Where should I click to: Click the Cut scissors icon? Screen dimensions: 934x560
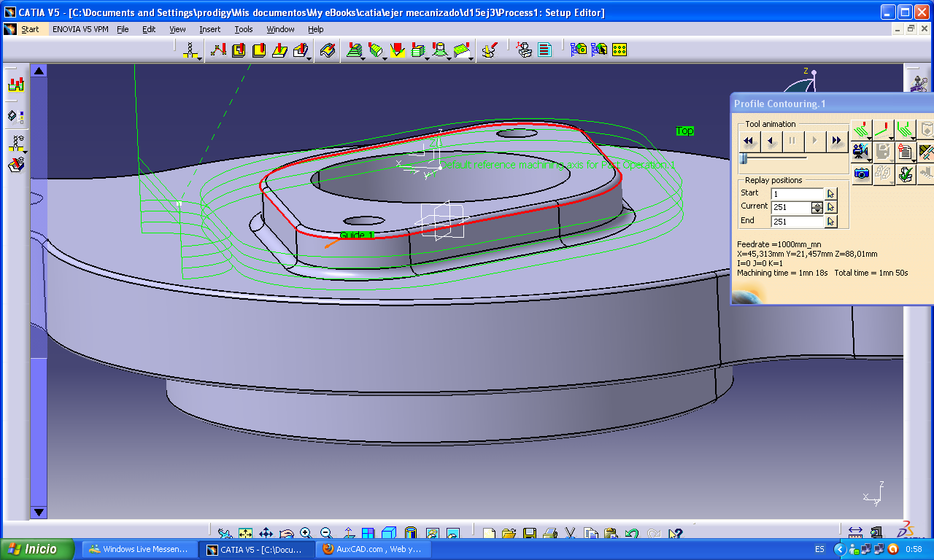pos(571,534)
